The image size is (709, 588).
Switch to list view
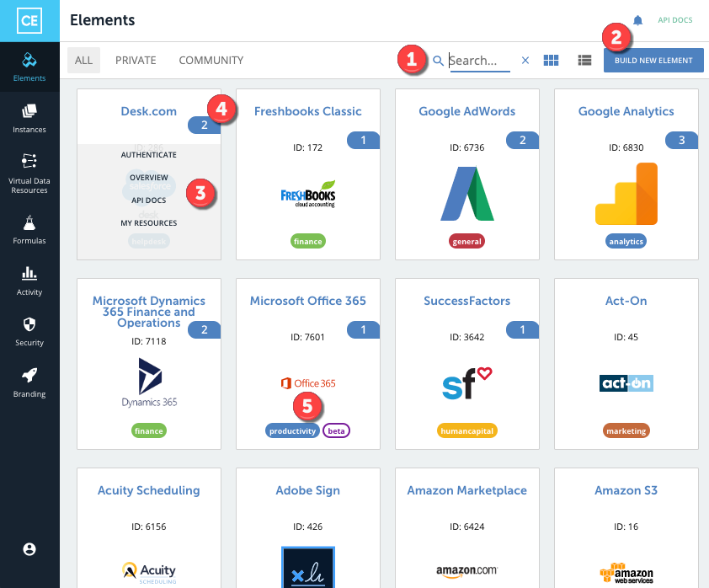point(584,60)
